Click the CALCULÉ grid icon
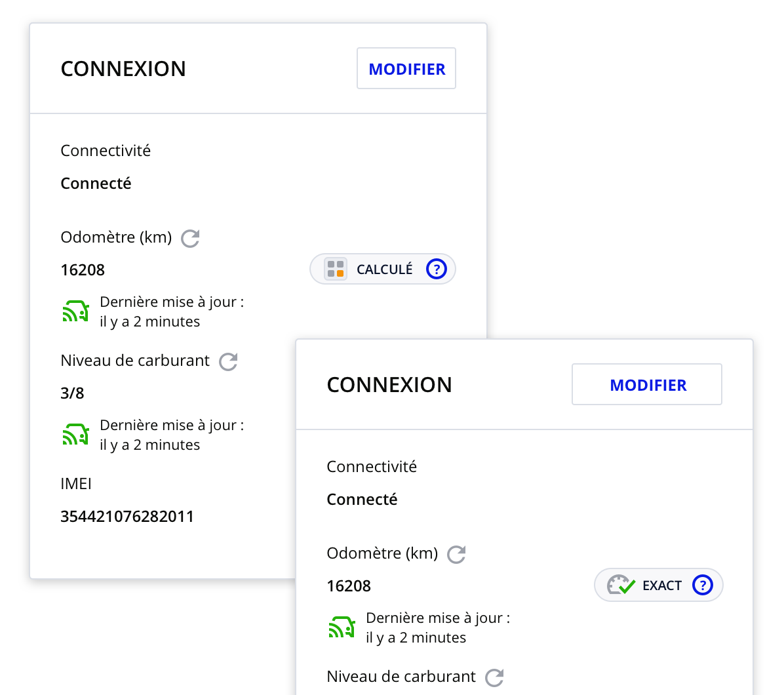The height and width of the screenshot is (695, 784). click(x=336, y=269)
